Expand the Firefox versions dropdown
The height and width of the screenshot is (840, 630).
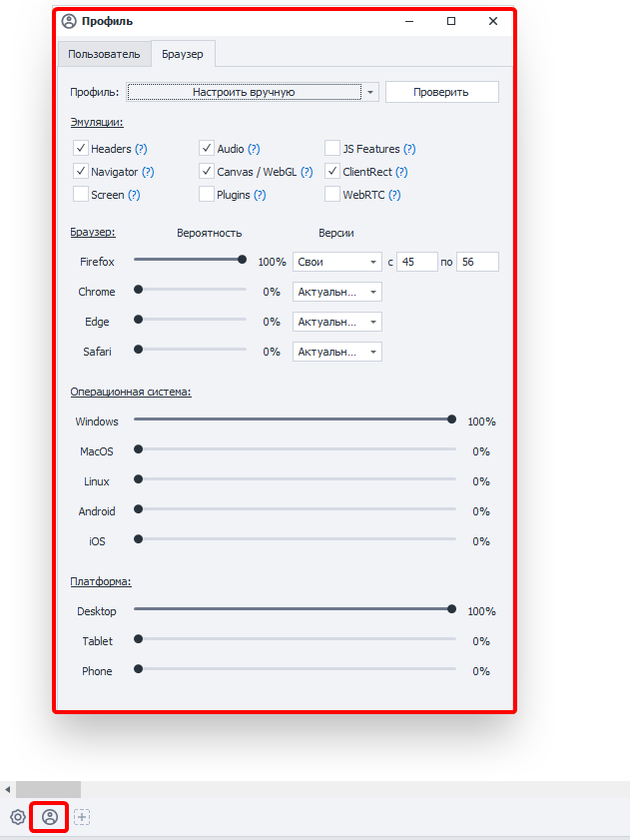click(x=336, y=262)
